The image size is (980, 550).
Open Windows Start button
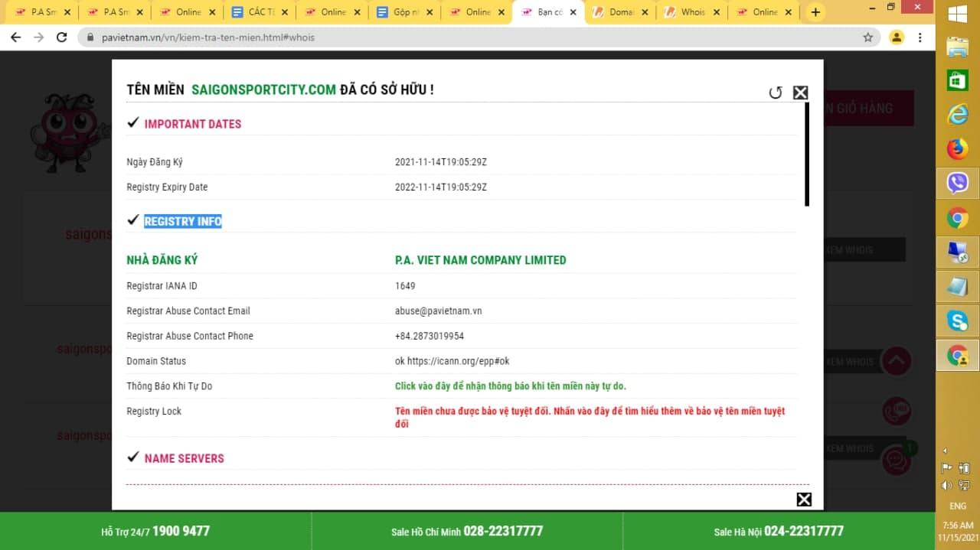point(958,14)
